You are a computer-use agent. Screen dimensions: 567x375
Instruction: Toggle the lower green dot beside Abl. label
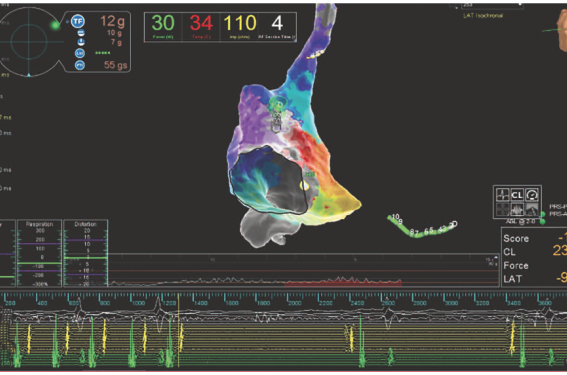[542, 221]
